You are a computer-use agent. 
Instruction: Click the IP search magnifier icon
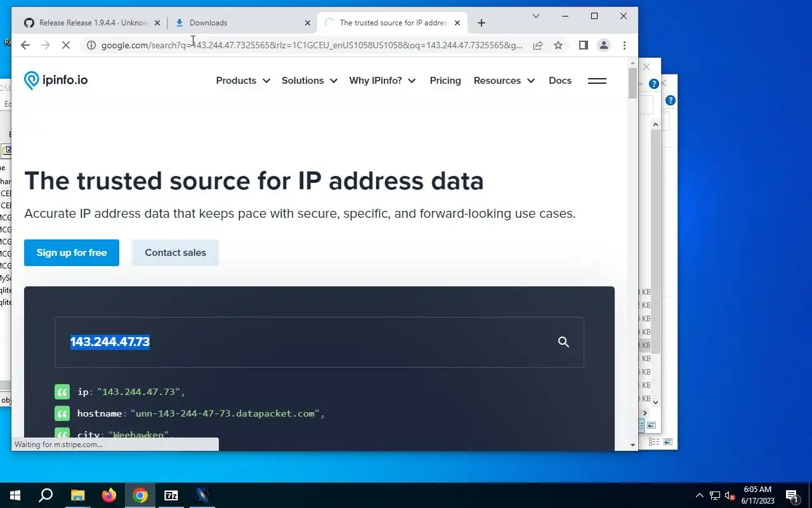[x=563, y=342]
